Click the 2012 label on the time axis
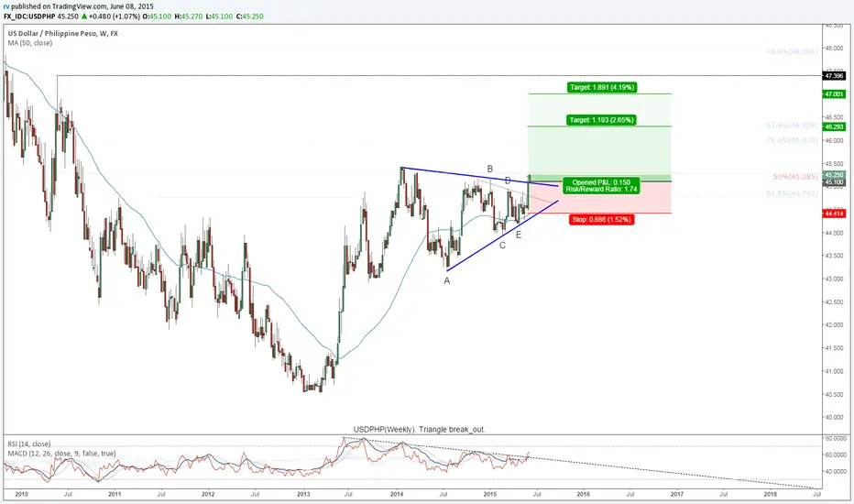 (208, 495)
